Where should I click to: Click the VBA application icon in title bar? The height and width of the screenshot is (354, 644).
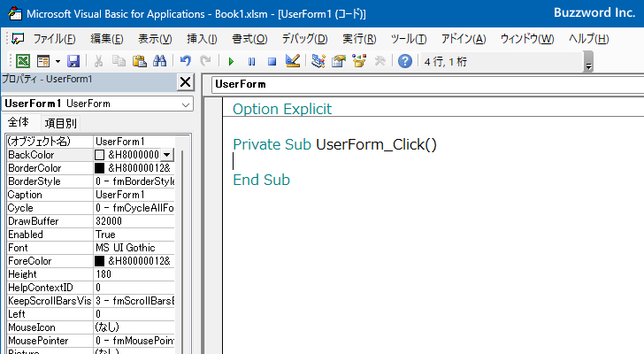15,13
